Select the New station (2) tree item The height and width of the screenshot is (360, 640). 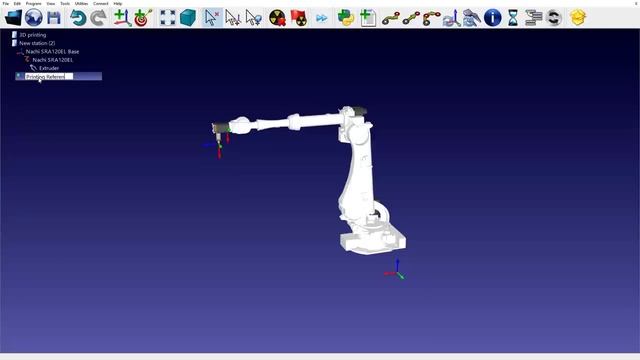(x=37, y=43)
